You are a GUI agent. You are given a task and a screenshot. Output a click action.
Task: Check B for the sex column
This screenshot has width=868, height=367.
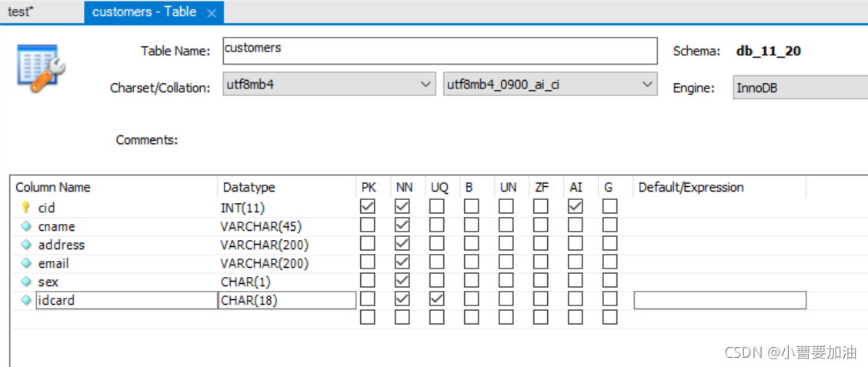[x=472, y=281]
